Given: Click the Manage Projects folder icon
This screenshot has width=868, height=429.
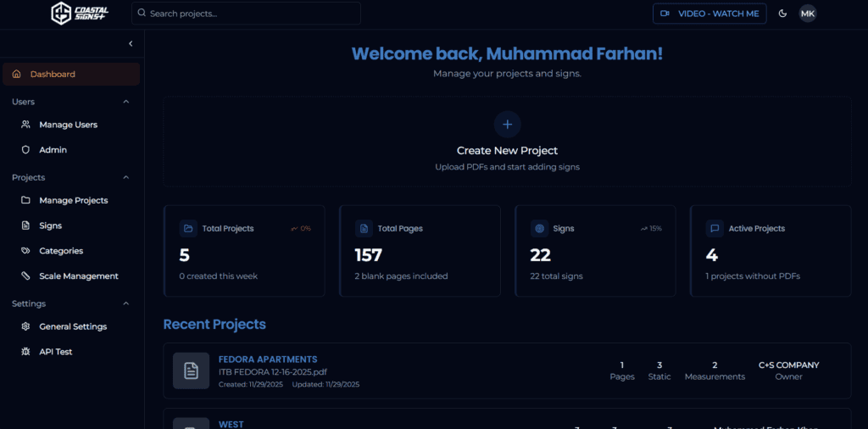Looking at the screenshot, I should click(25, 200).
